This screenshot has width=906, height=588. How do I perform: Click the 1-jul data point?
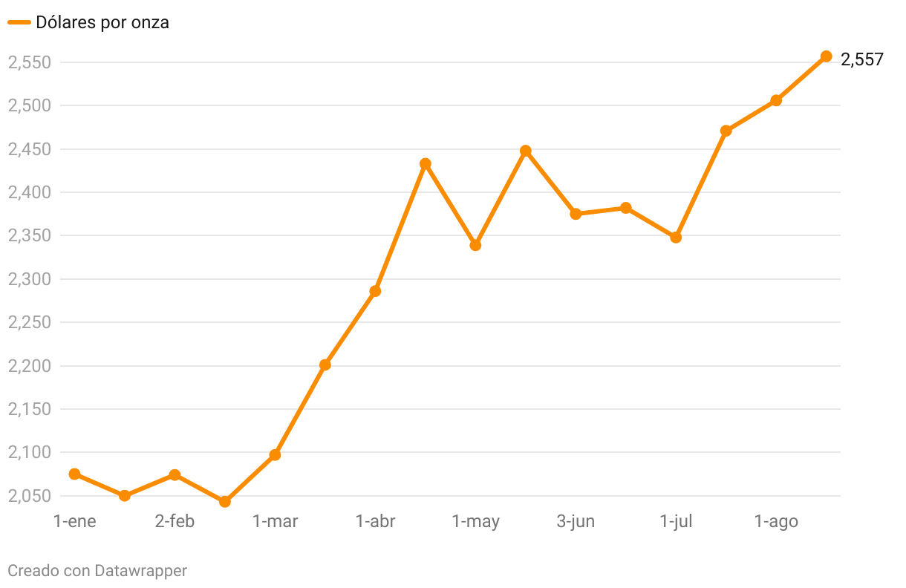coord(676,238)
